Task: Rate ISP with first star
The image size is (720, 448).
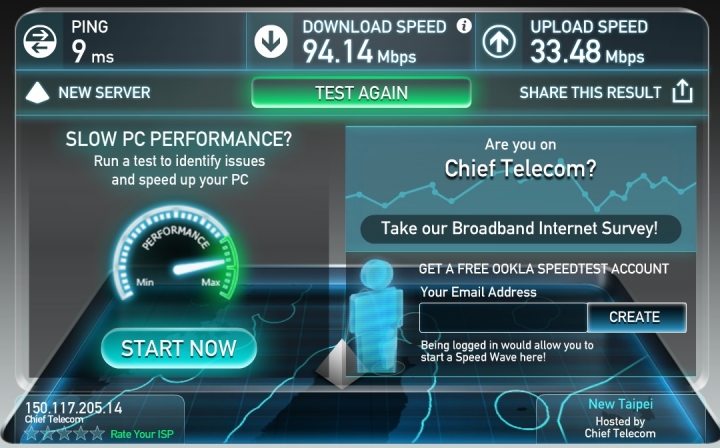Action: point(31,433)
